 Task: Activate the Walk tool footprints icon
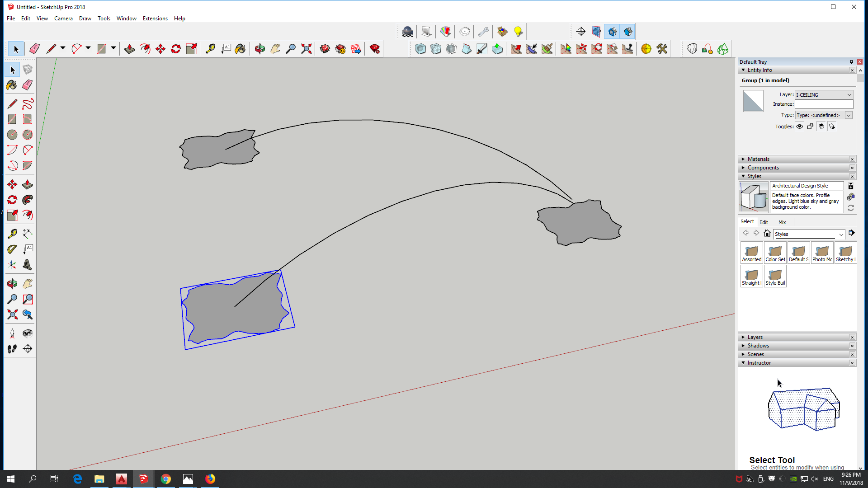12,349
